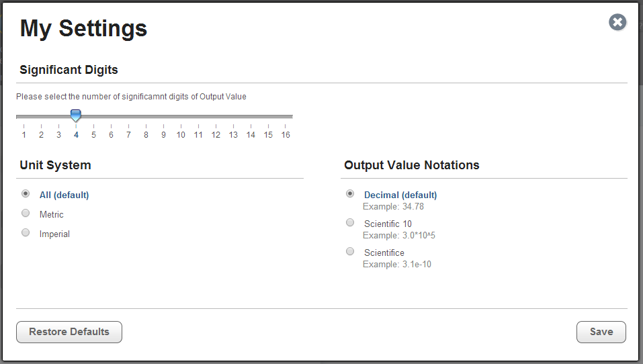Enable Scientifice notation radio button
The image size is (643, 364).
[x=350, y=251]
